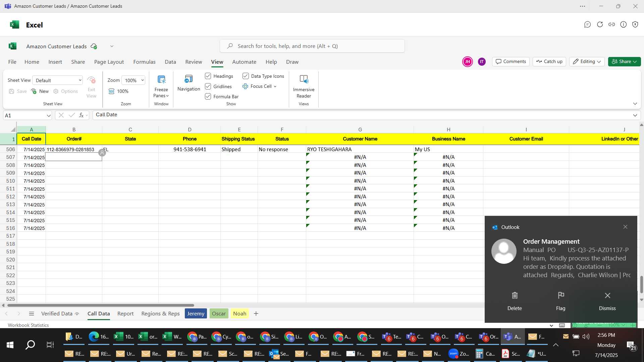Image resolution: width=644 pixels, height=362 pixels.
Task: Click the insert function fx icon
Action: click(x=81, y=115)
